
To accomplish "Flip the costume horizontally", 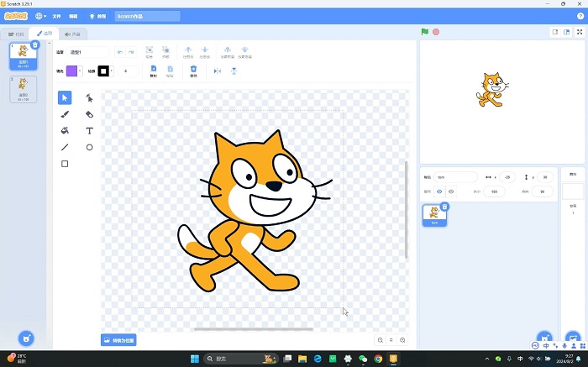I will click(x=217, y=71).
